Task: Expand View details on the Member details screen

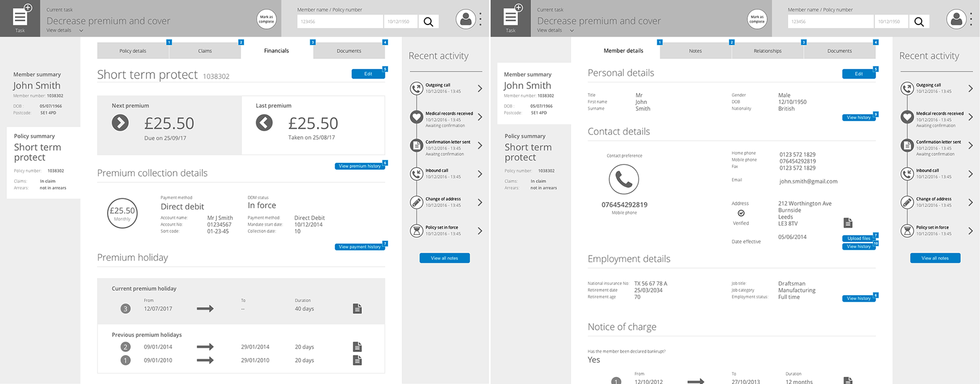Action: click(555, 30)
